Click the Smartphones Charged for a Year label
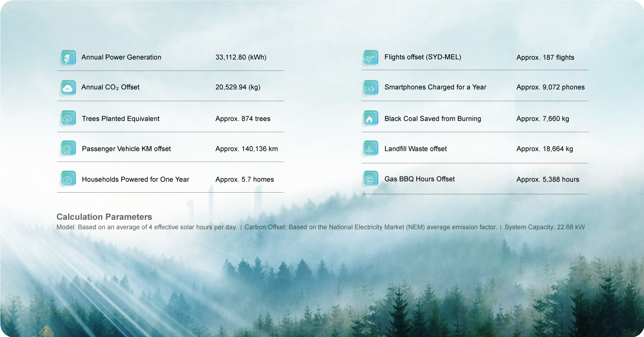This screenshot has height=337, width=644. coord(435,87)
